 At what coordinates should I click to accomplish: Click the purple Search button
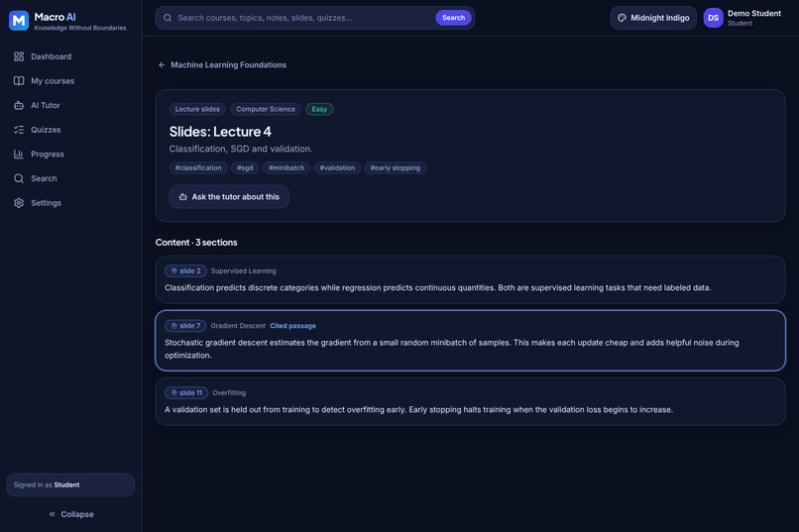pyautogui.click(x=453, y=18)
